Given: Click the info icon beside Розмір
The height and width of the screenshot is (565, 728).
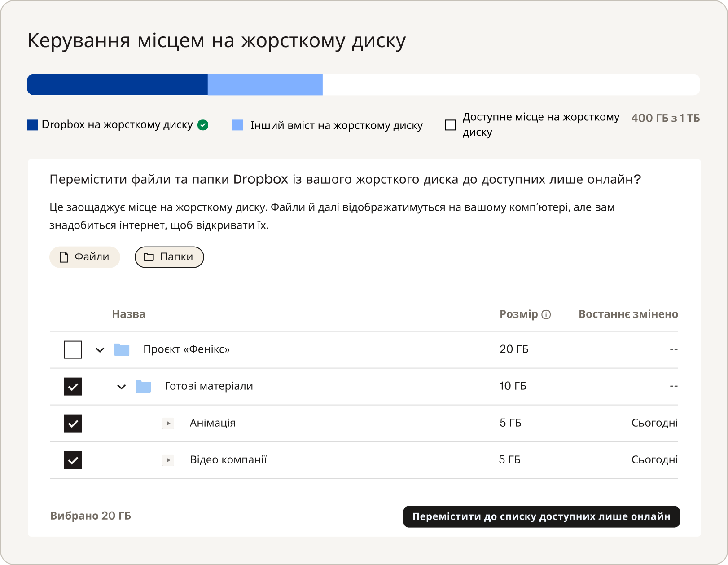Looking at the screenshot, I should 546,314.
